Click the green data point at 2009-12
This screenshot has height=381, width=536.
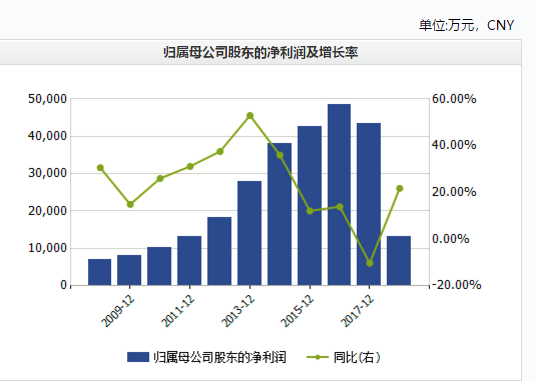click(130, 204)
